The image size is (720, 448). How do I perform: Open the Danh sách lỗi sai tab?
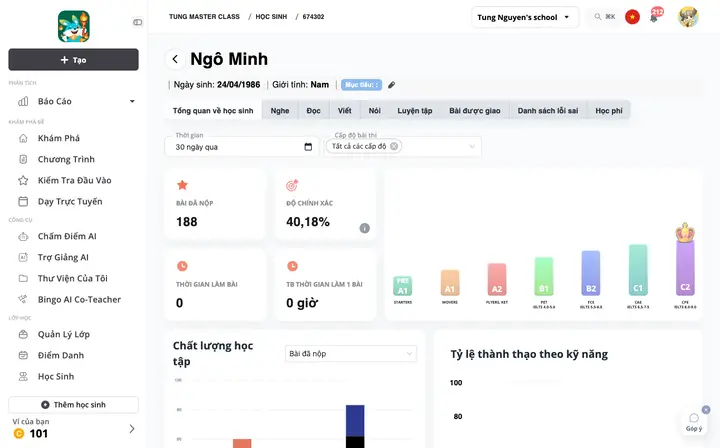point(548,111)
